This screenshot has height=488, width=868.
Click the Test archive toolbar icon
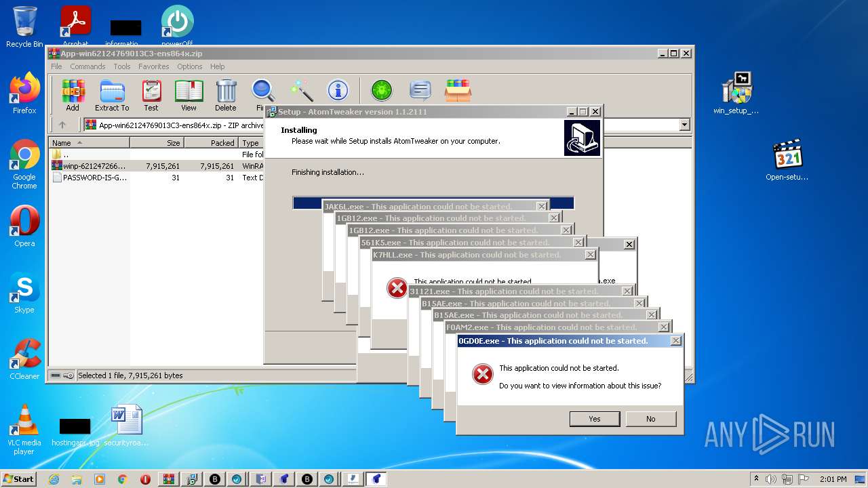pyautogui.click(x=151, y=96)
